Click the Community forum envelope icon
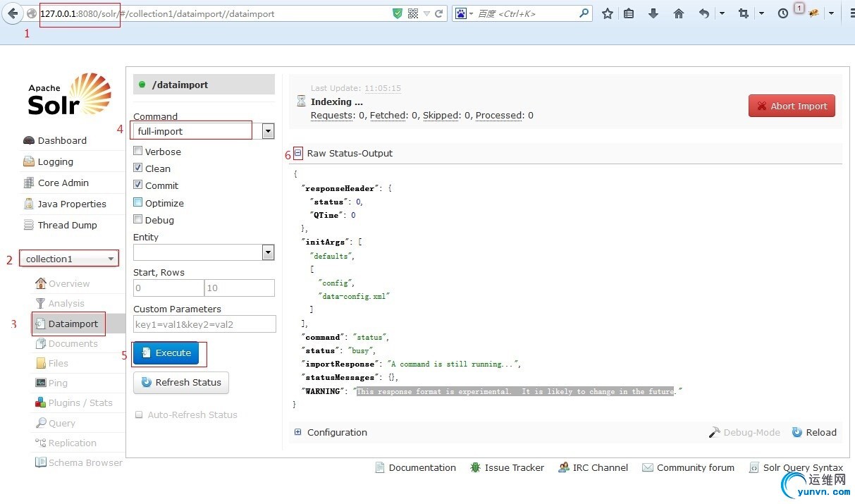 648,467
